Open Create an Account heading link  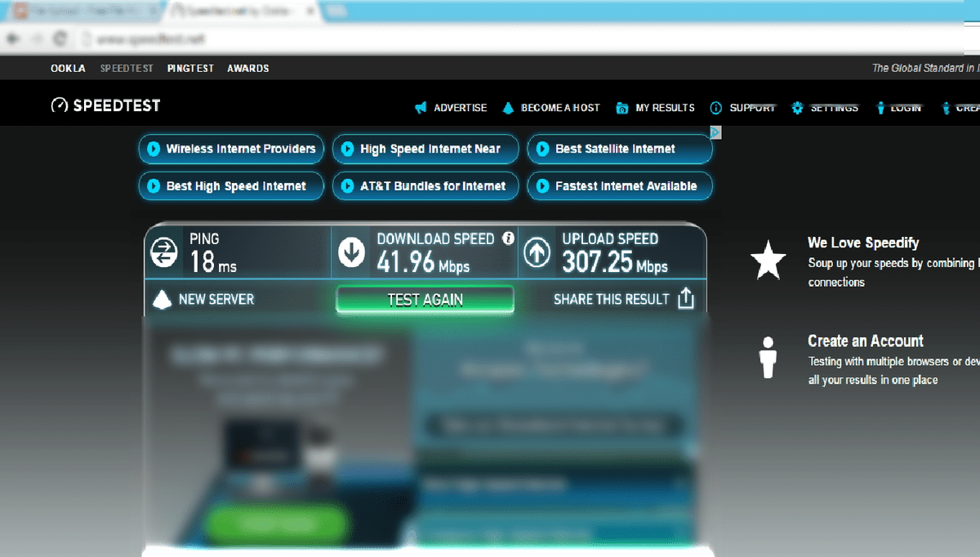(x=866, y=341)
